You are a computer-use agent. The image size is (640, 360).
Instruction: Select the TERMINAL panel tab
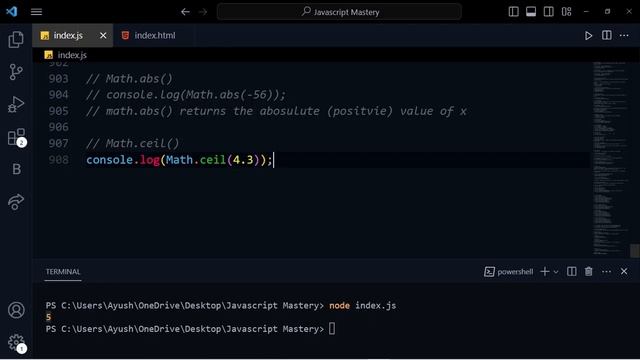click(x=63, y=272)
